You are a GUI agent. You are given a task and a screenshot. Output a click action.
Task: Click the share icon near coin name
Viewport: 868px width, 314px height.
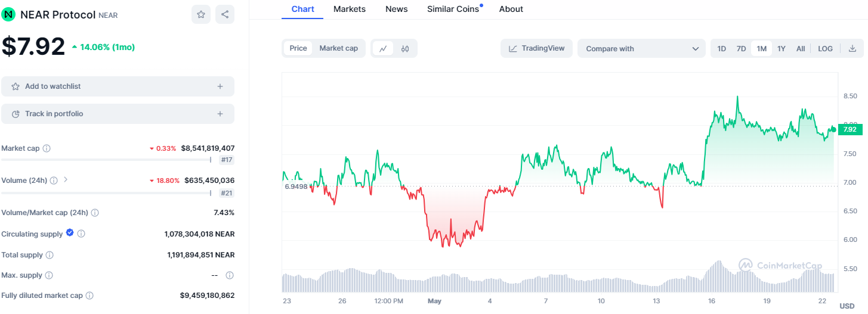click(225, 14)
